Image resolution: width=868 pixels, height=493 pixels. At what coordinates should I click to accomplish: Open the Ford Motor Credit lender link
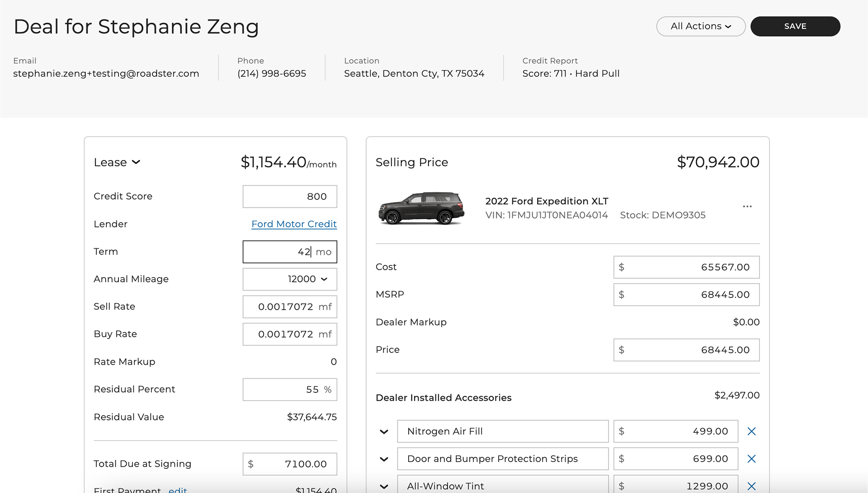pos(294,224)
